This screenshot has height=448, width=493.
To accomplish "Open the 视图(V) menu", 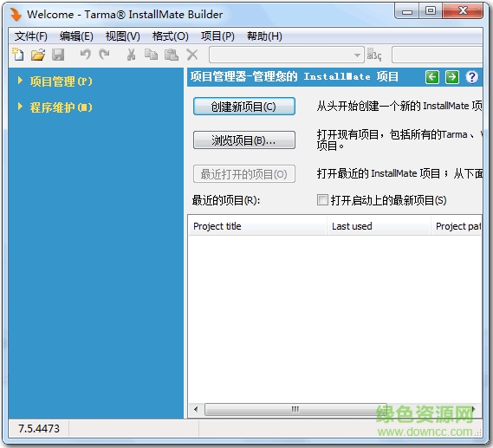I will click(x=122, y=36).
